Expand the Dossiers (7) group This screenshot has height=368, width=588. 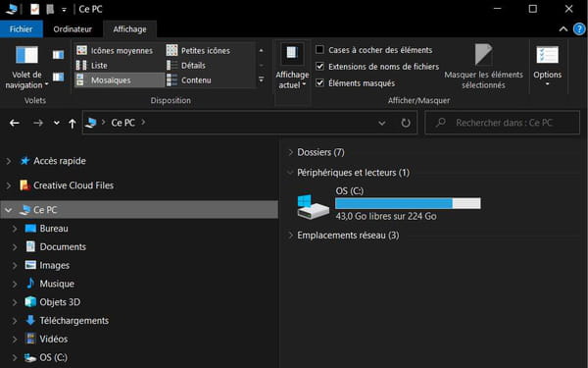pos(290,152)
